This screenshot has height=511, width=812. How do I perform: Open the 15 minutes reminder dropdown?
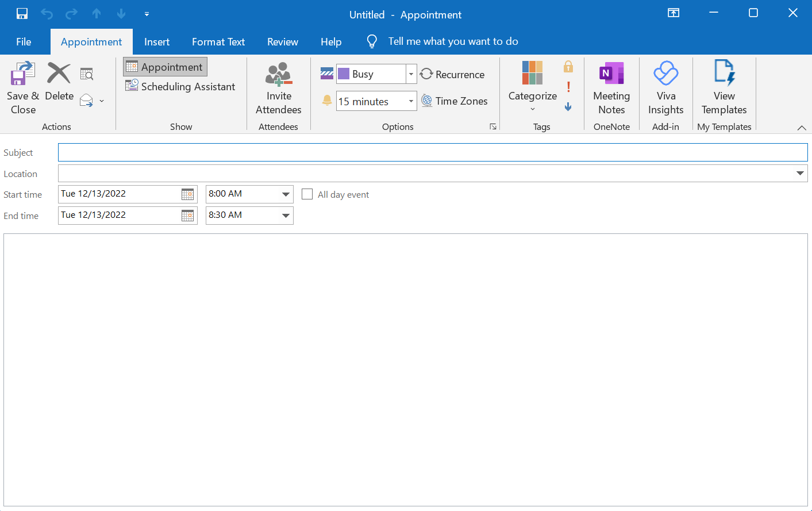pyautogui.click(x=411, y=101)
